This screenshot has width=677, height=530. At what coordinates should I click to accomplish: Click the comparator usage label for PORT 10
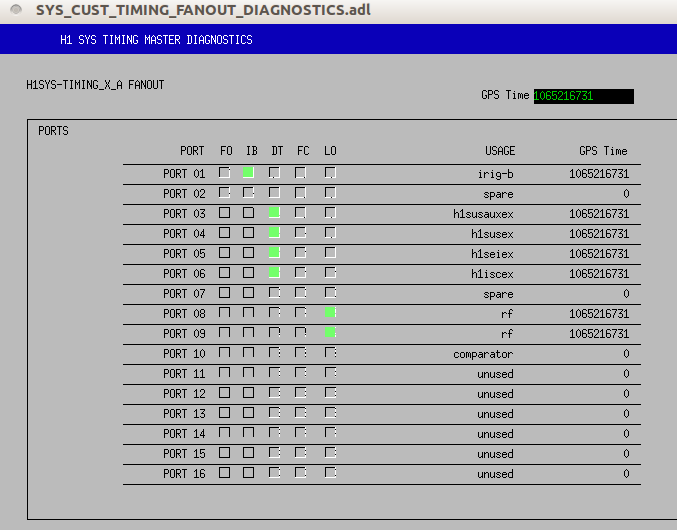483,354
